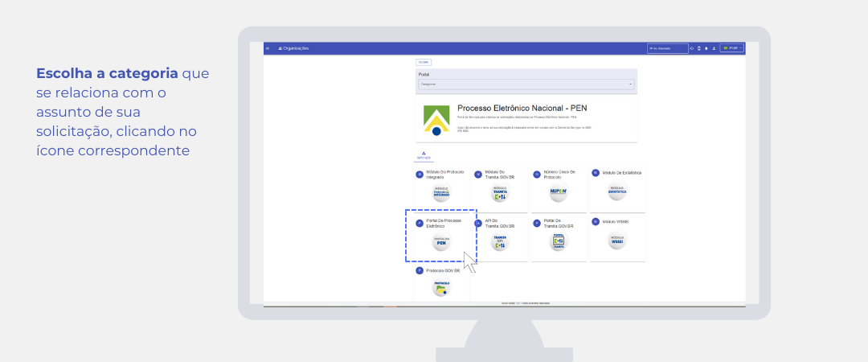The image size is (868, 362).
Task: Click the badge beside Módulo De Estatística
Action: pos(596,172)
